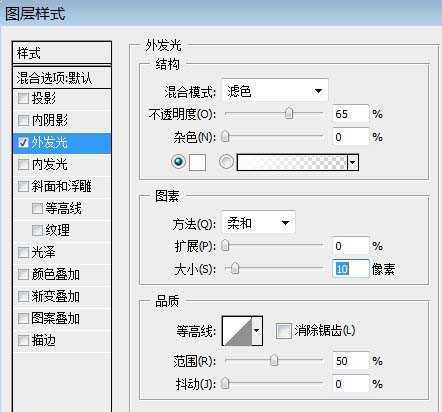Image resolution: width=442 pixels, height=412 pixels.
Task: Enable the 内阴影 inner shadow checkbox
Action: pyautogui.click(x=23, y=120)
